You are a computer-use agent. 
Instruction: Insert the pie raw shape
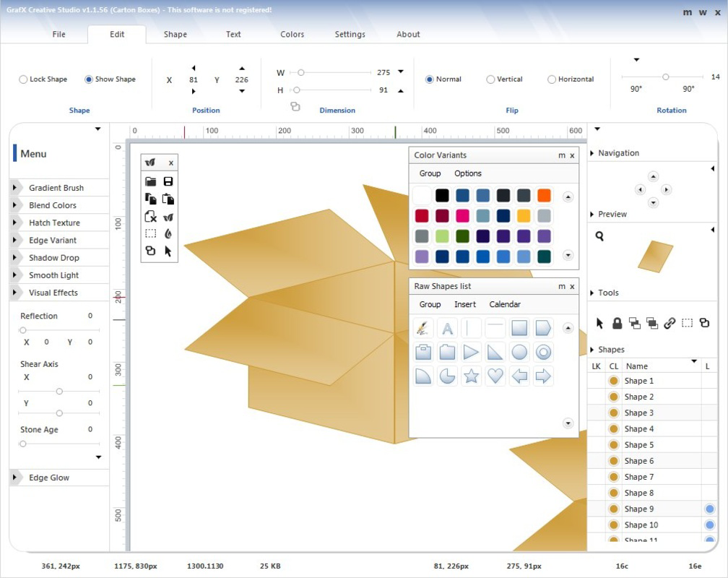tap(447, 376)
